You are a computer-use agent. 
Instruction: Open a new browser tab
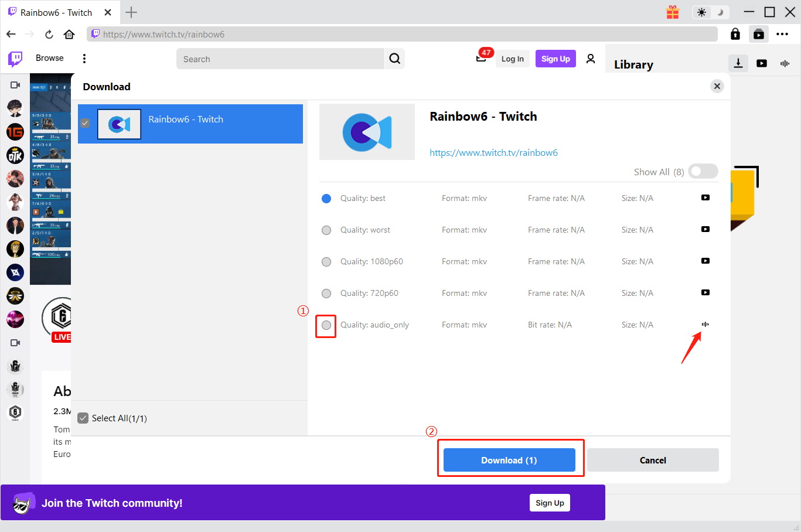pos(131,12)
